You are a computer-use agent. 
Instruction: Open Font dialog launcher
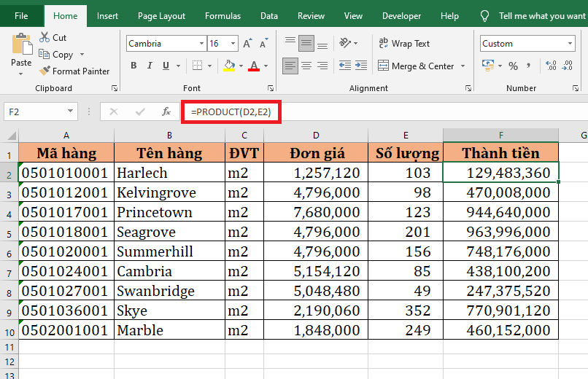[x=271, y=88]
